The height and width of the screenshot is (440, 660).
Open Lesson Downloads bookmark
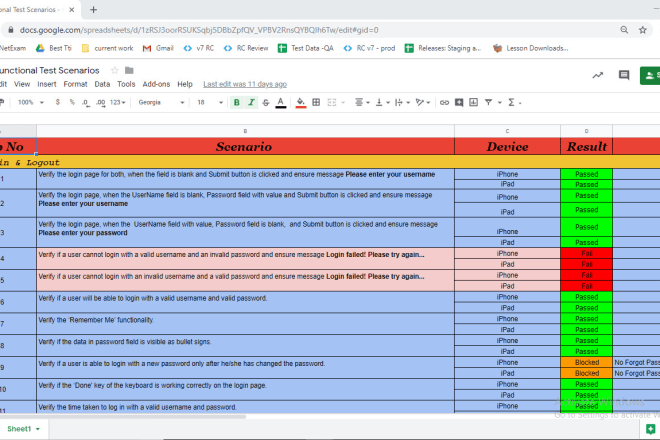click(x=530, y=48)
